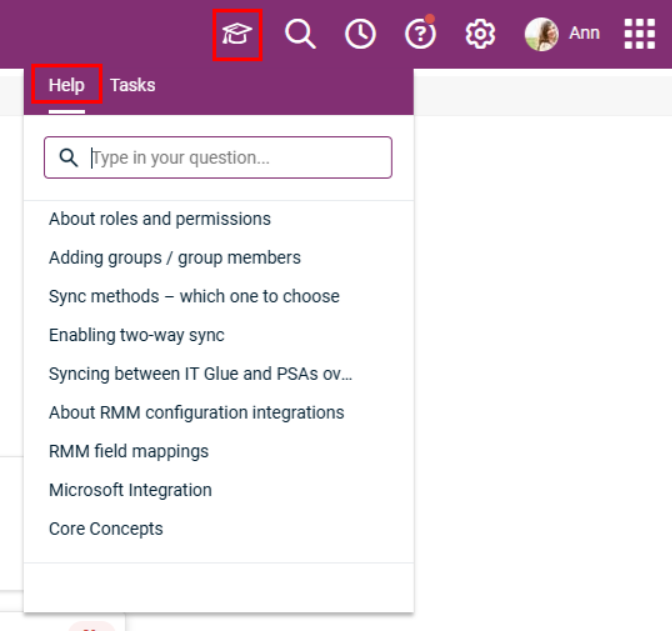
Task: Read 'Sync methods – which one to choose'
Action: click(194, 297)
